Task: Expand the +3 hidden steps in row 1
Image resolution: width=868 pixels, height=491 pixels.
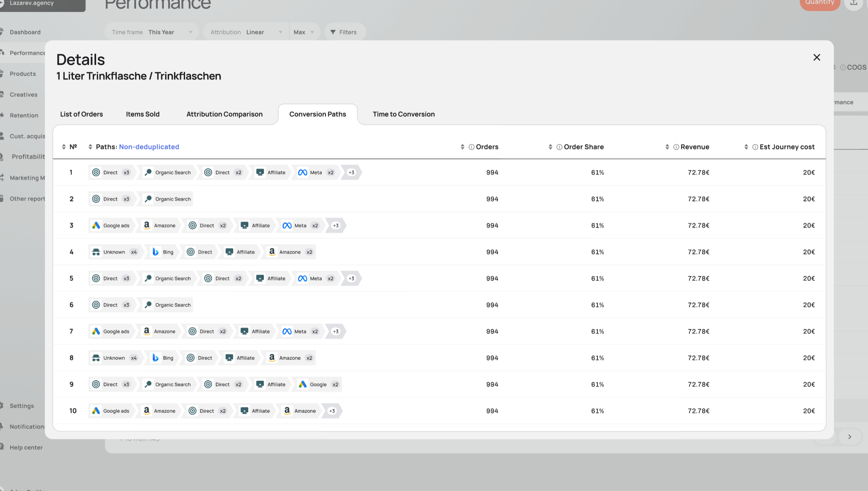Action: tap(351, 173)
